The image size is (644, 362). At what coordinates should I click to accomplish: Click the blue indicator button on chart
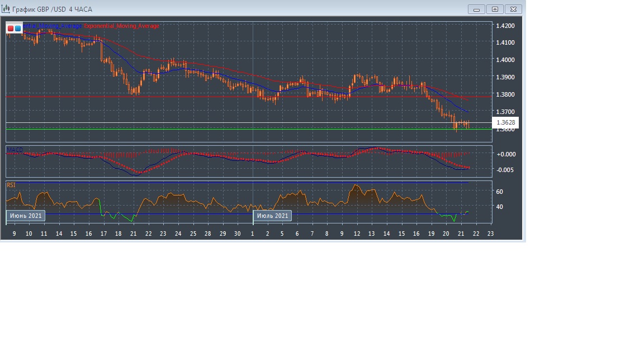click(x=18, y=28)
